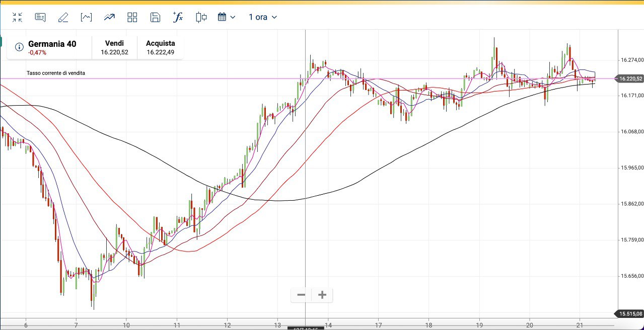This screenshot has height=330, width=644.
Task: Expand the '1 ora' timeframe dropdown
Action: 263,17
